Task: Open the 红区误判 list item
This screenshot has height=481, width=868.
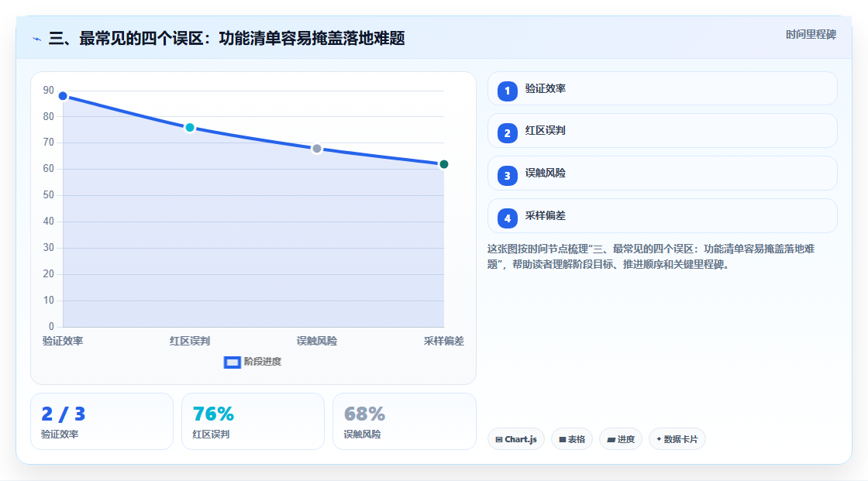Action: (x=662, y=131)
